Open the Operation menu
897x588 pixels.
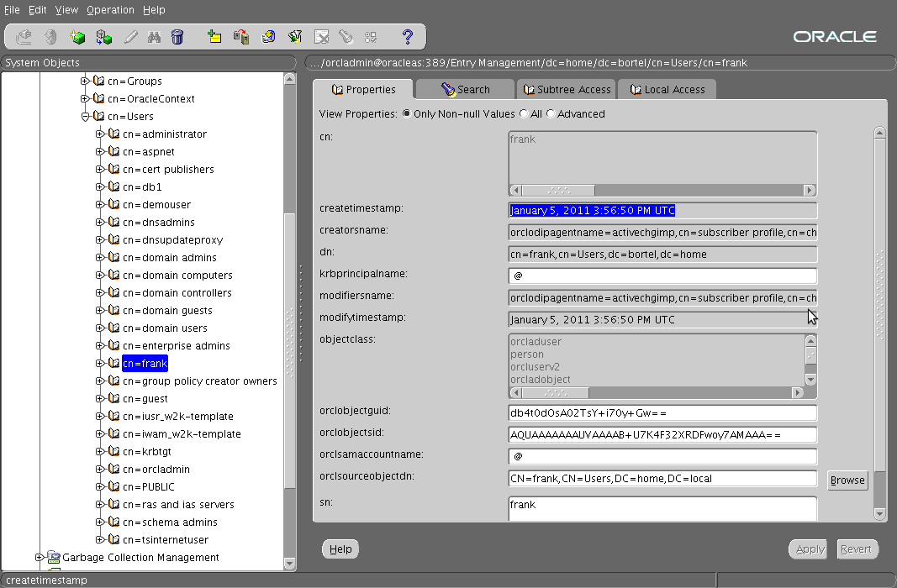click(x=110, y=9)
